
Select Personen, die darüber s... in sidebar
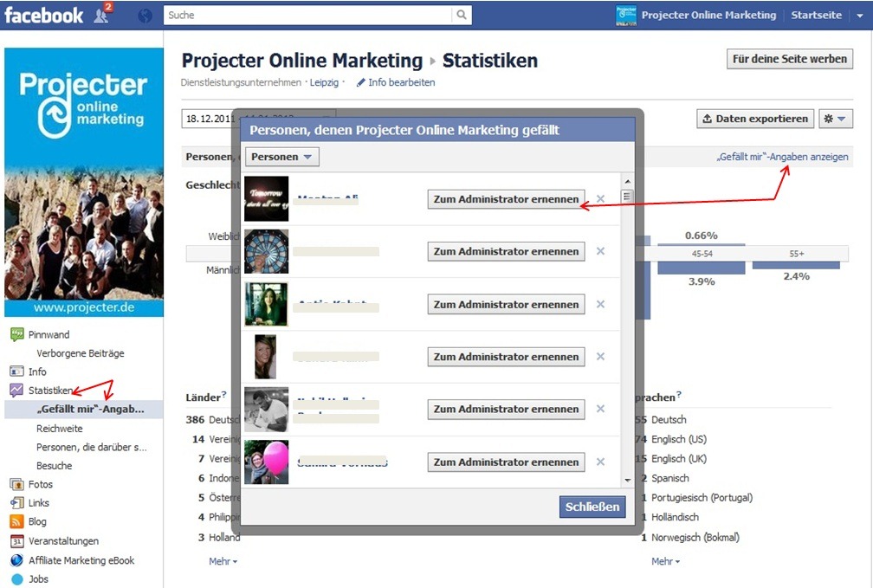click(92, 447)
